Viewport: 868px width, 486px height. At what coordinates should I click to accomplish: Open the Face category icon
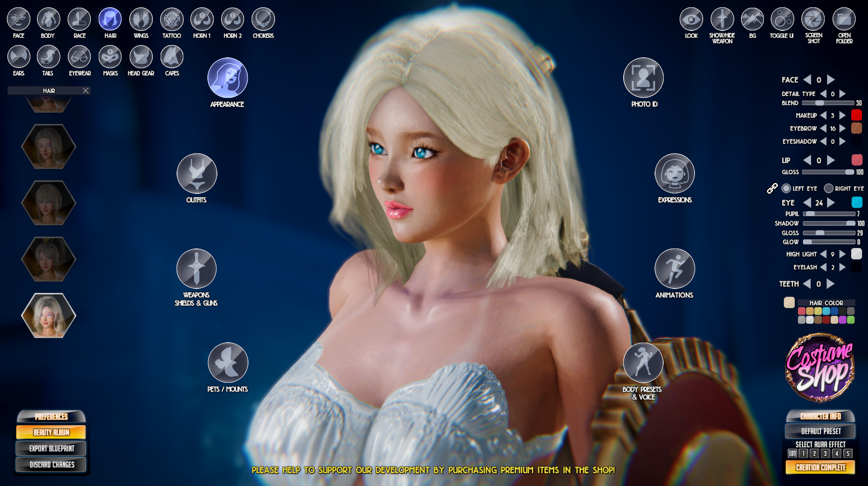19,20
